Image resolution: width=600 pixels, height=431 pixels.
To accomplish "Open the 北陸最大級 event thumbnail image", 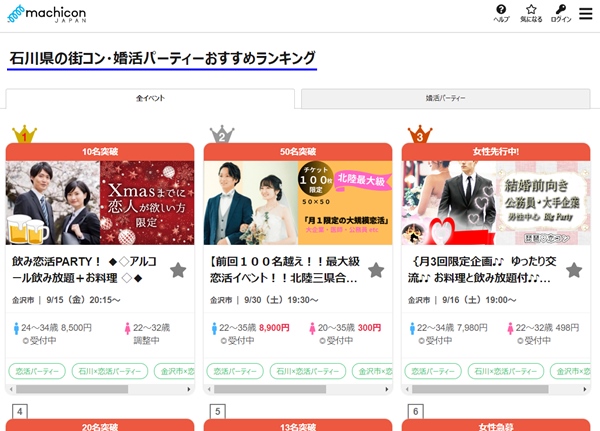I will tap(298, 203).
